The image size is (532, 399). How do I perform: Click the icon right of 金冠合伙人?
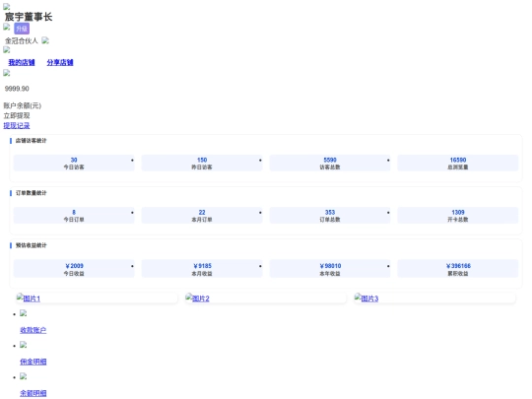[x=45, y=40]
